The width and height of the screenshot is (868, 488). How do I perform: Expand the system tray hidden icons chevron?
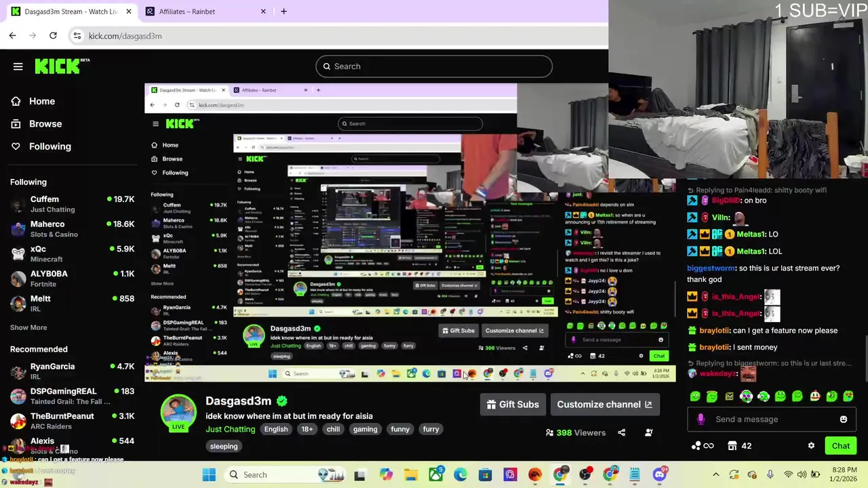[x=715, y=475]
